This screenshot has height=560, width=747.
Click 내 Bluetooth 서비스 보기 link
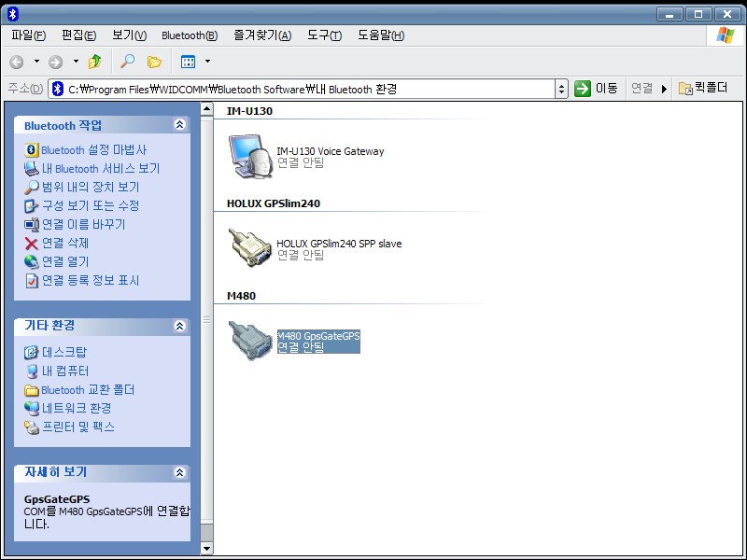(101, 169)
